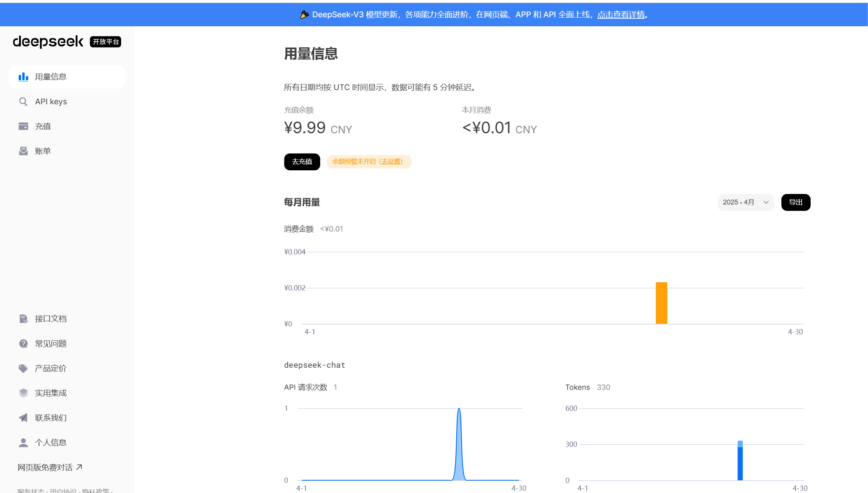This screenshot has width=868, height=493.
Task: Click the chevron arrow in the month selector
Action: coord(766,202)
